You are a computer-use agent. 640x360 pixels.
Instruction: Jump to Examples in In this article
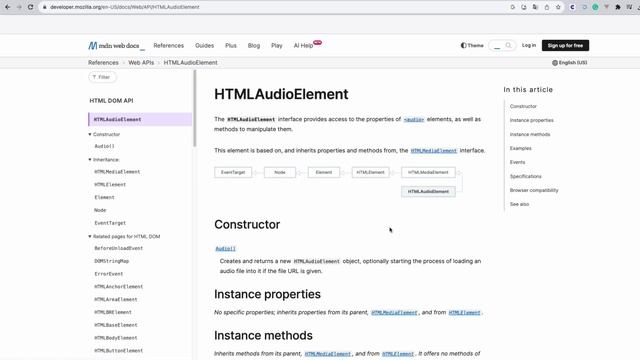coord(520,148)
